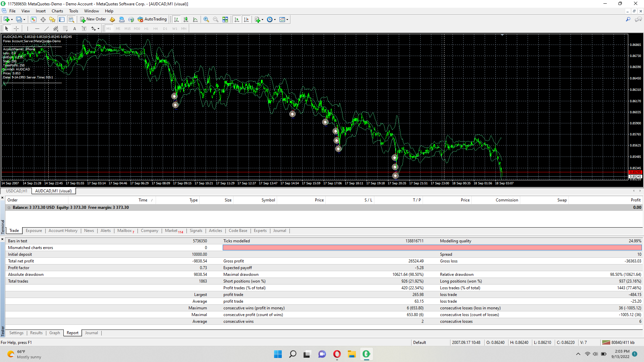Switch to the Account History tab

tap(63, 231)
